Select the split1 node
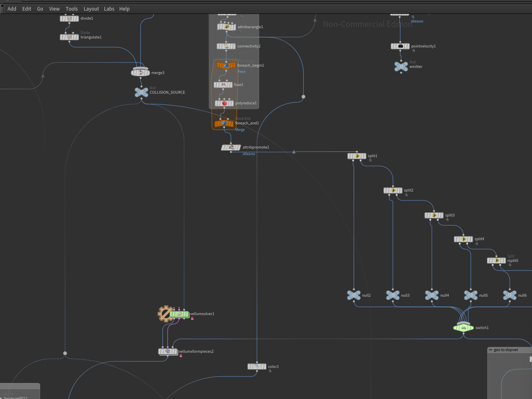 (357, 156)
